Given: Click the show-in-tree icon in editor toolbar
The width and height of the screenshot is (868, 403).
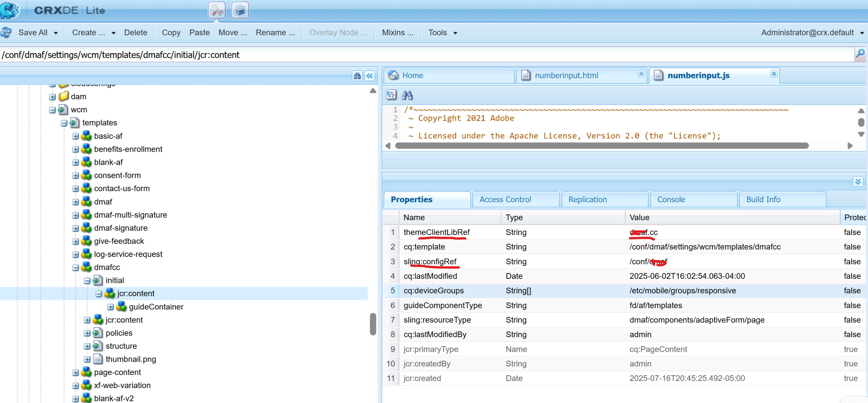Looking at the screenshot, I should pos(391,95).
